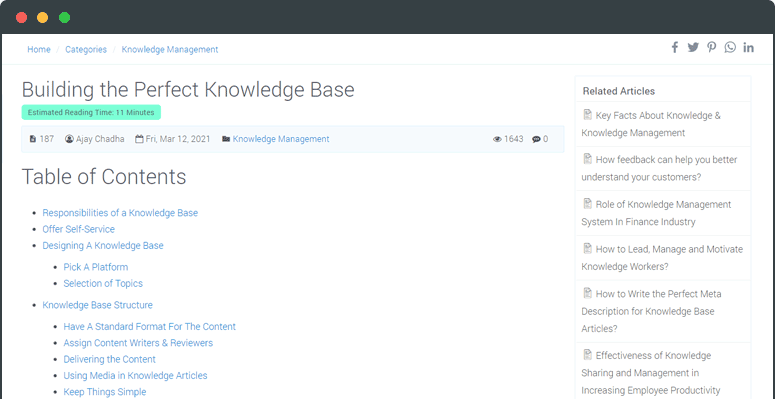Screen dimensions: 775x399
Task: Click document icon of Effectiveness of Knowledge Sharing article
Action: pyautogui.click(x=588, y=355)
